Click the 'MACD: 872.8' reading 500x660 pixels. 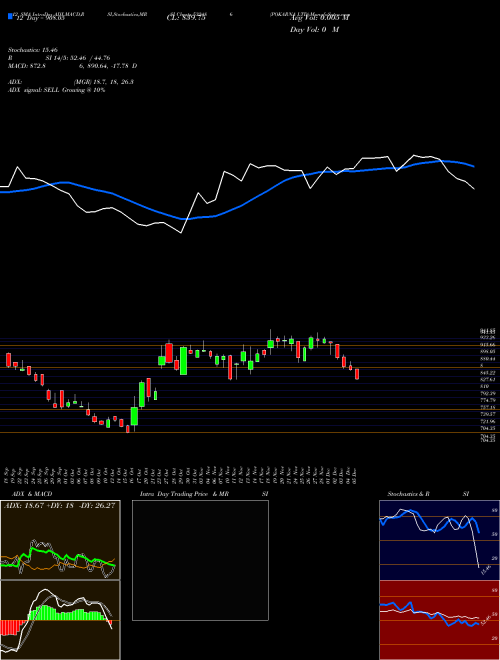pyautogui.click(x=27, y=66)
